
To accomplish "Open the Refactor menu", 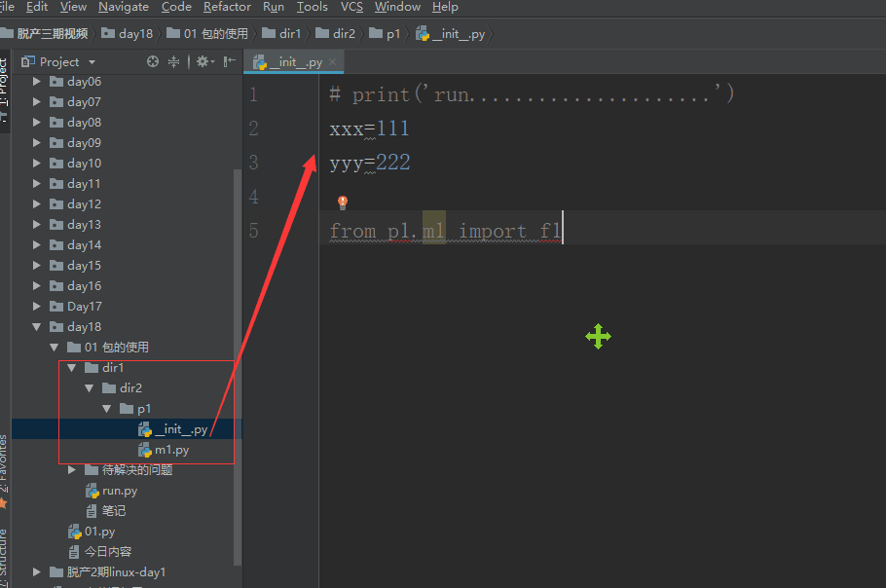I will 227,7.
